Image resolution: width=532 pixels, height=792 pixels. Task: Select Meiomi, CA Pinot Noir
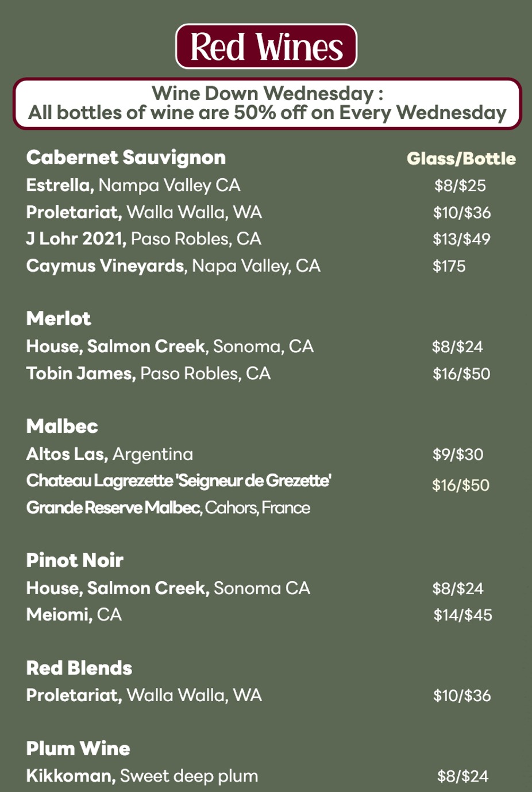74,615
